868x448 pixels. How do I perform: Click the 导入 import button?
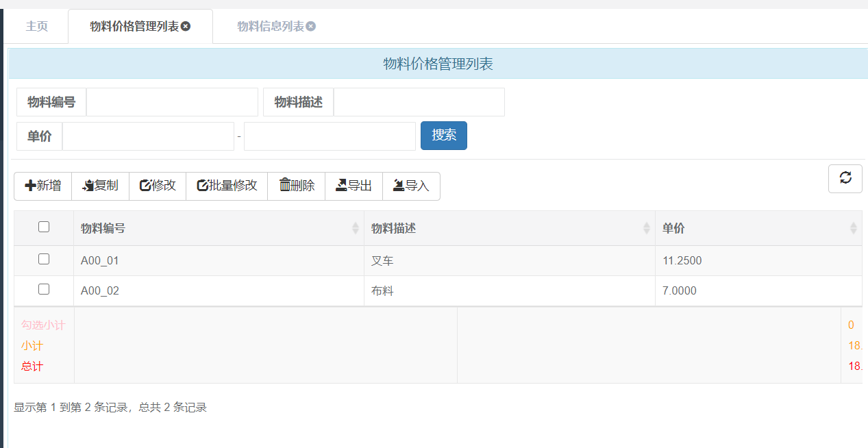coord(411,186)
